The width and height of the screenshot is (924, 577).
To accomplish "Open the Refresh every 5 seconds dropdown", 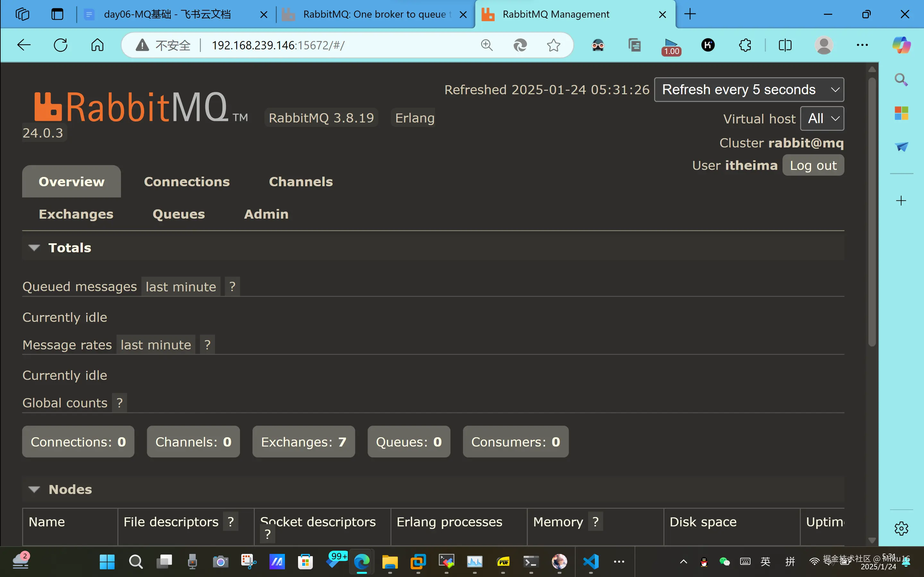I will [x=749, y=90].
